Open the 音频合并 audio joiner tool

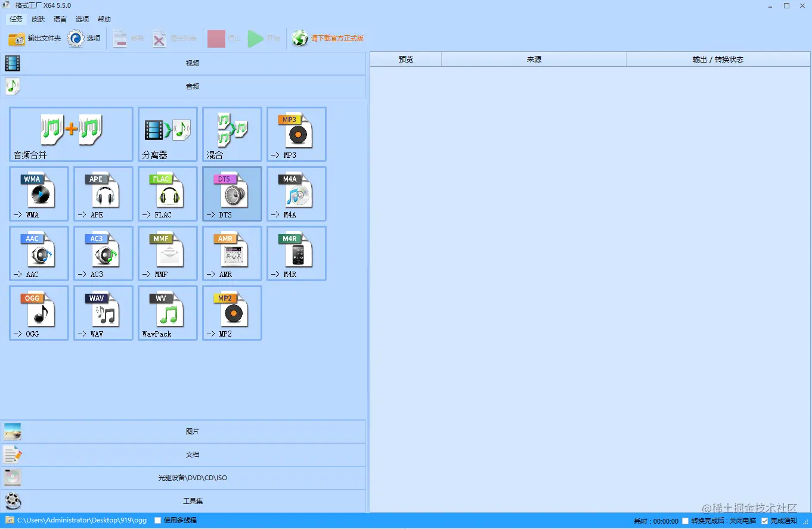(71, 134)
